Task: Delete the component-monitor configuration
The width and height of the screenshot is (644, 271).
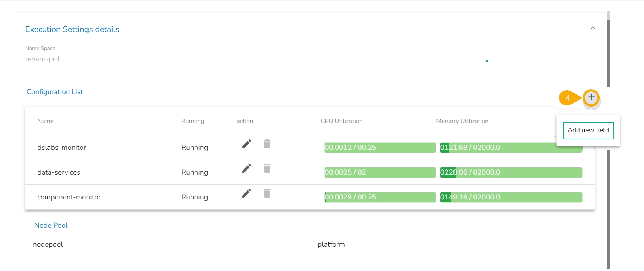Action: [x=267, y=193]
